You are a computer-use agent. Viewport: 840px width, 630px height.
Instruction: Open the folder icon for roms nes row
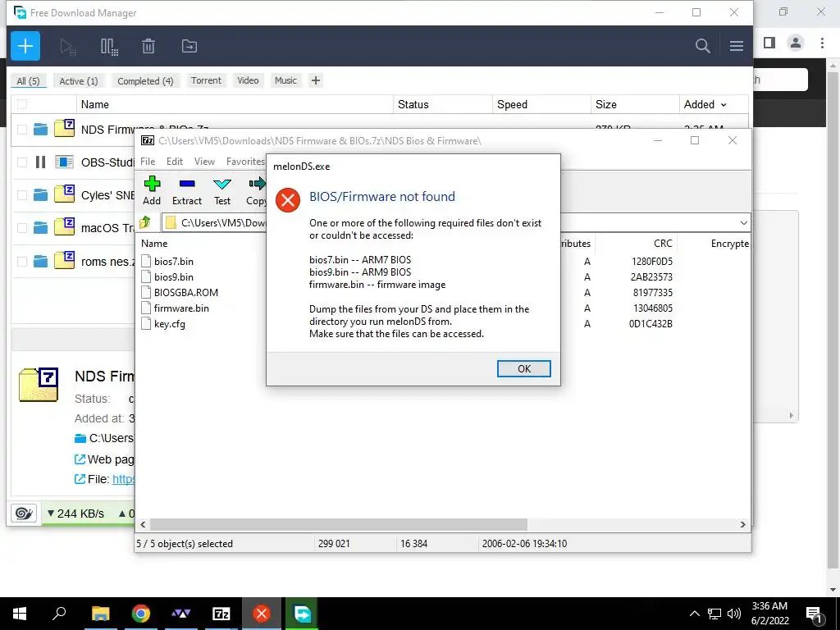point(40,261)
